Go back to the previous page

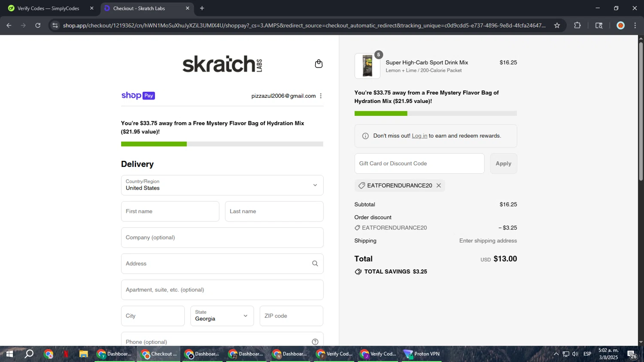[x=9, y=25]
